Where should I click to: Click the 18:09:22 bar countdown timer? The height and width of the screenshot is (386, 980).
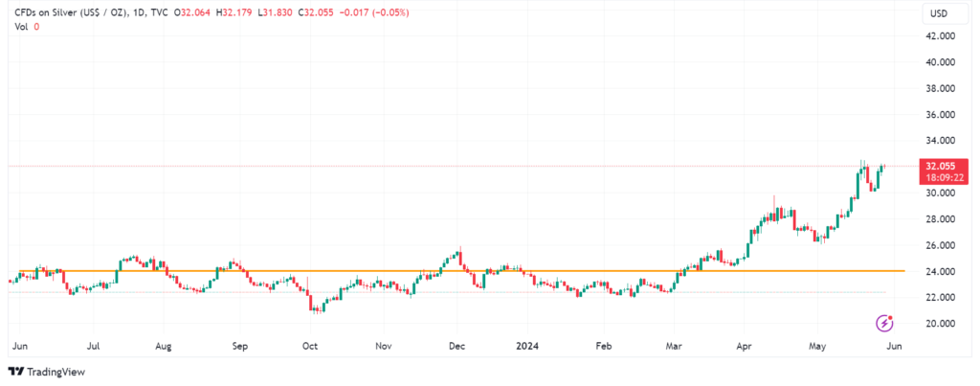[x=939, y=177]
